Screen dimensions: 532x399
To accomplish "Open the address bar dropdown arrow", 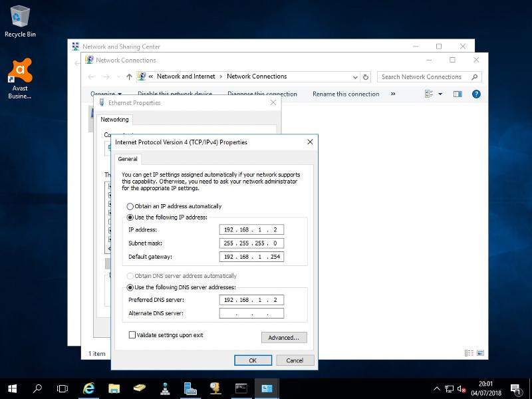I will click(354, 76).
